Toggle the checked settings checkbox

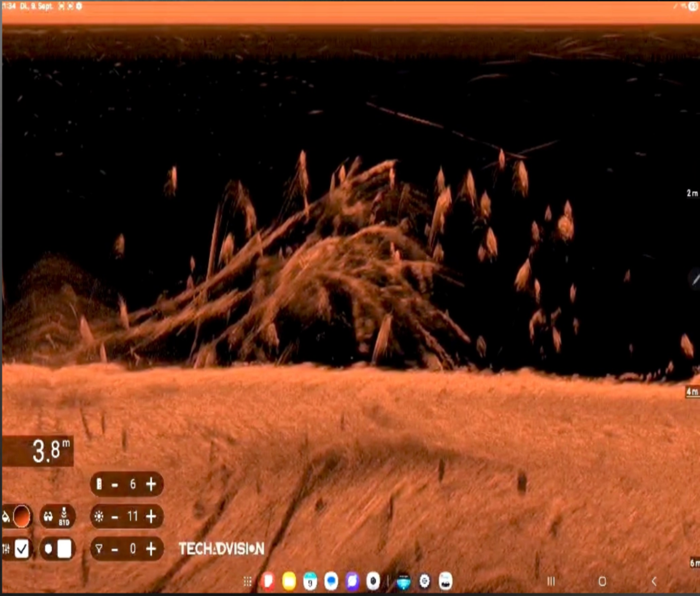pos(21,549)
